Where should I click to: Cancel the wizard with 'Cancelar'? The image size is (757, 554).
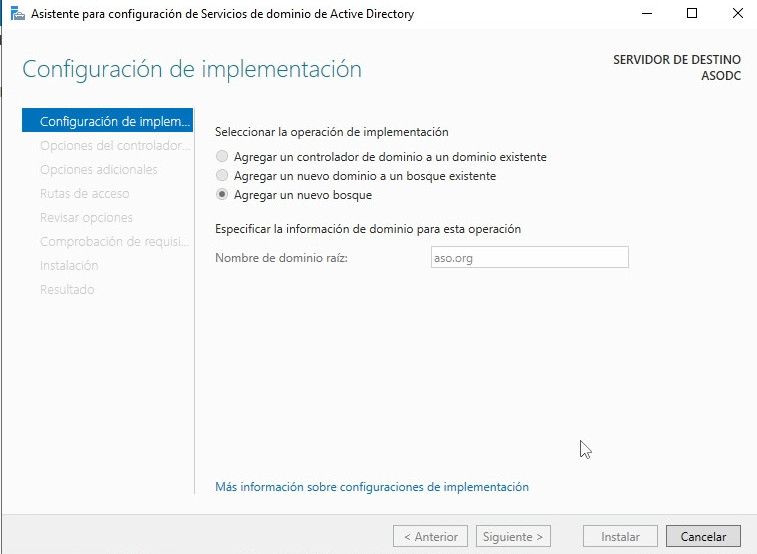click(x=703, y=537)
